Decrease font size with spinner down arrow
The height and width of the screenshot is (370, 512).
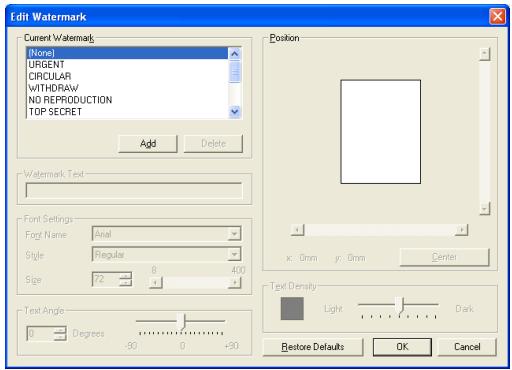[x=126, y=283]
